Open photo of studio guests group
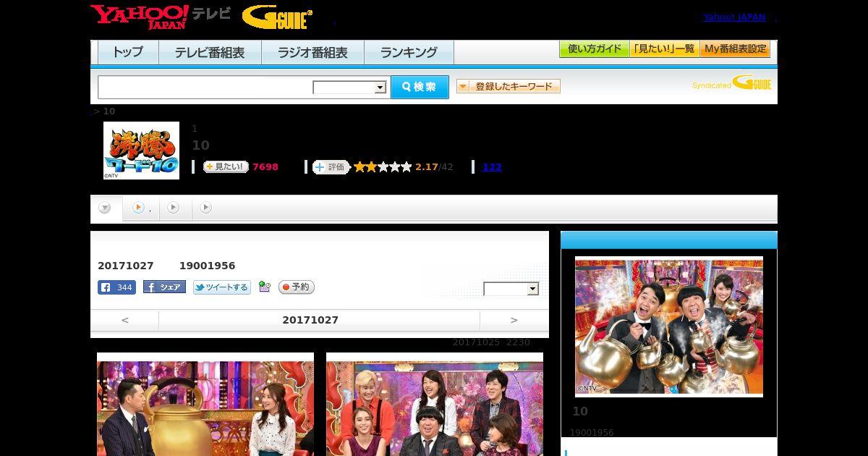Viewport: 868px width, 456px height. coord(435,404)
